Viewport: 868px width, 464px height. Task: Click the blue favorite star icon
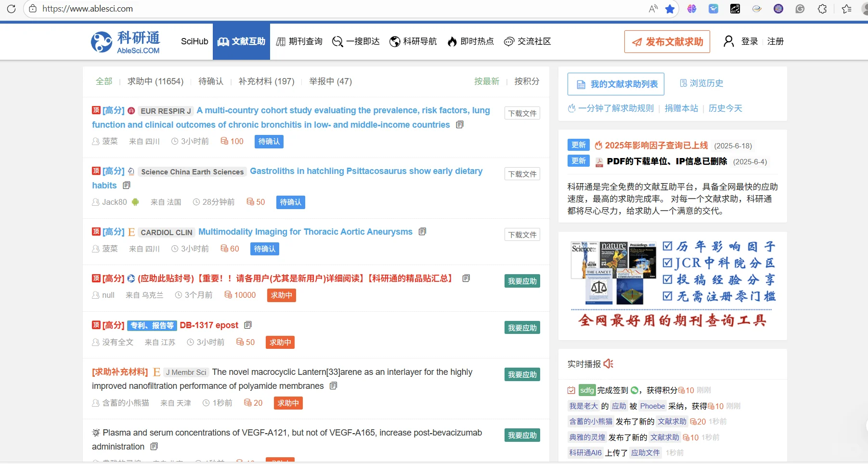(670, 9)
